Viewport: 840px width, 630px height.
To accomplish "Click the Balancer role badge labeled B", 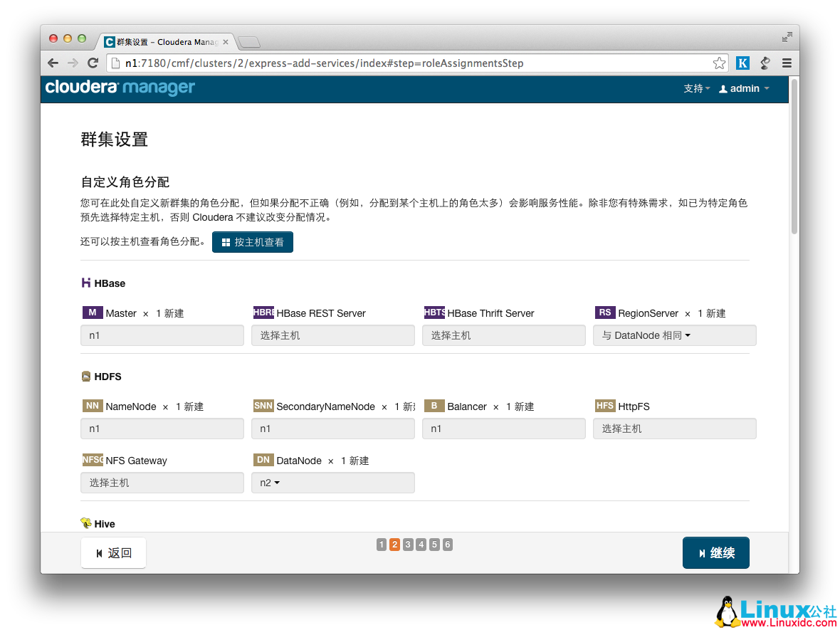I will click(434, 406).
